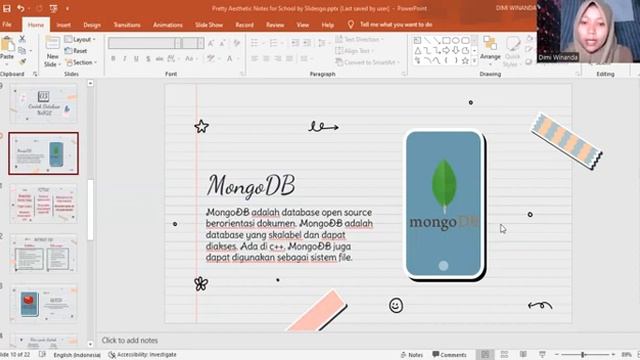The width and height of the screenshot is (640, 360).
Task: Switch to the Transitions tab
Action: pos(127,25)
